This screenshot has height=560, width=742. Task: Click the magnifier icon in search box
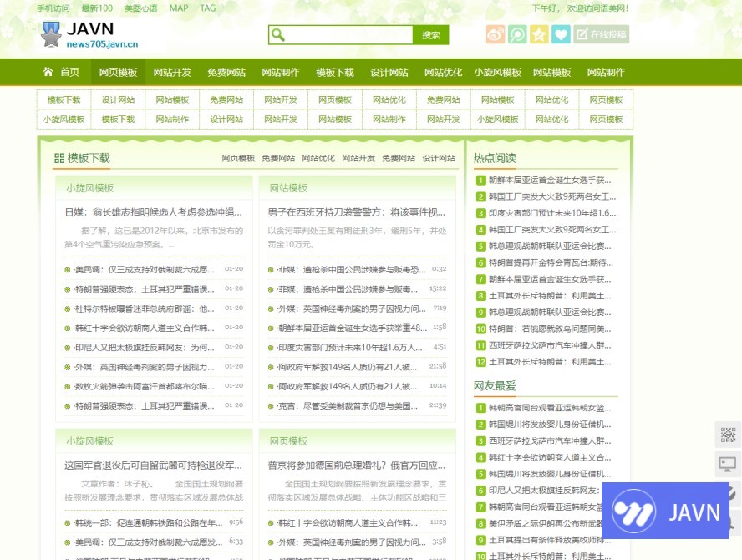[278, 35]
